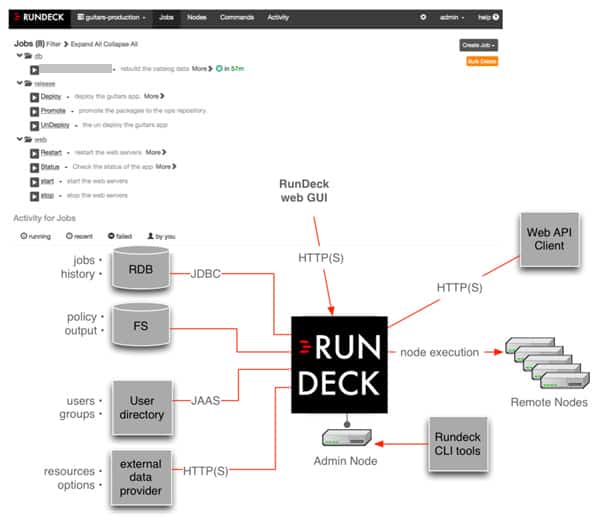Run the Deploy job with its play icon
Screen dimensions: 602x528
[x=35, y=96]
